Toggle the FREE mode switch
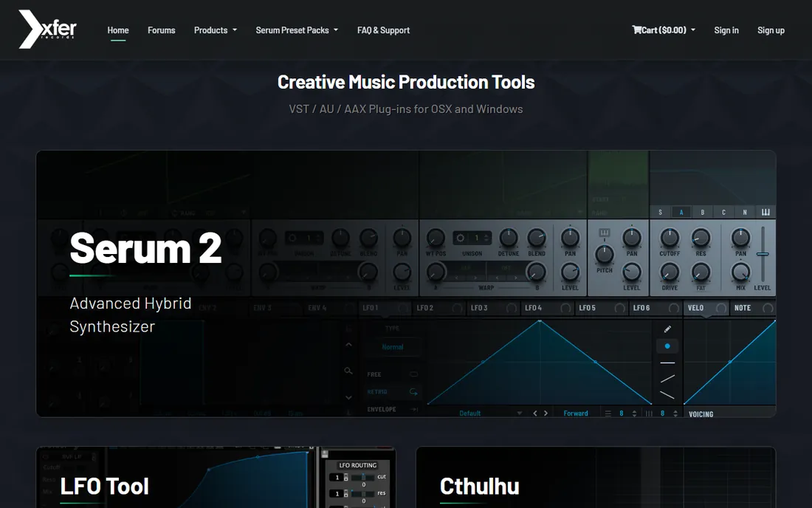This screenshot has width=812, height=508. point(414,374)
